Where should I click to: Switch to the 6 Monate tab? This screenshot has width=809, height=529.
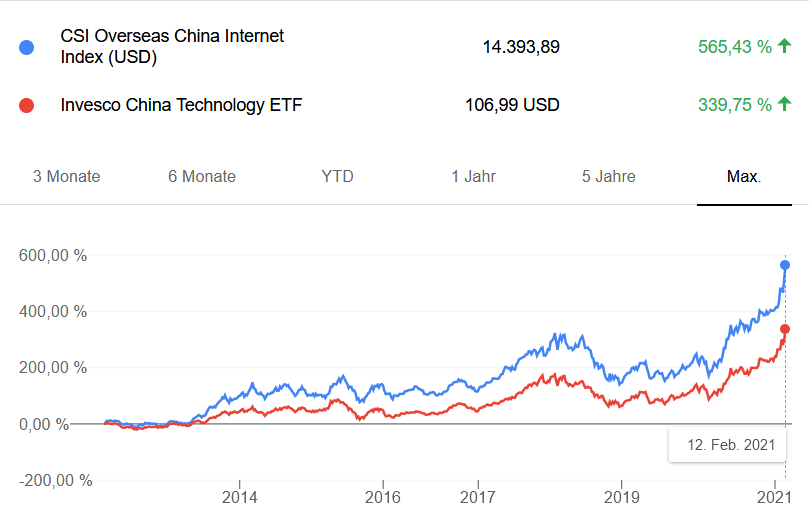202,177
